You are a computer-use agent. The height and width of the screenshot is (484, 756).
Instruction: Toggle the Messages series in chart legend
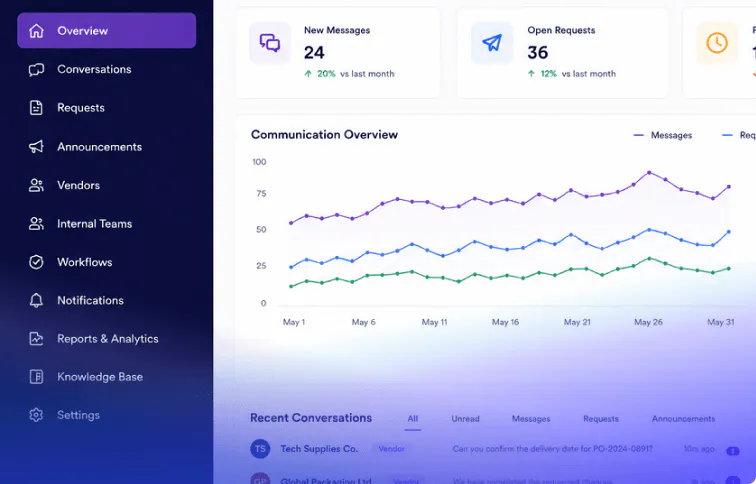tap(663, 135)
